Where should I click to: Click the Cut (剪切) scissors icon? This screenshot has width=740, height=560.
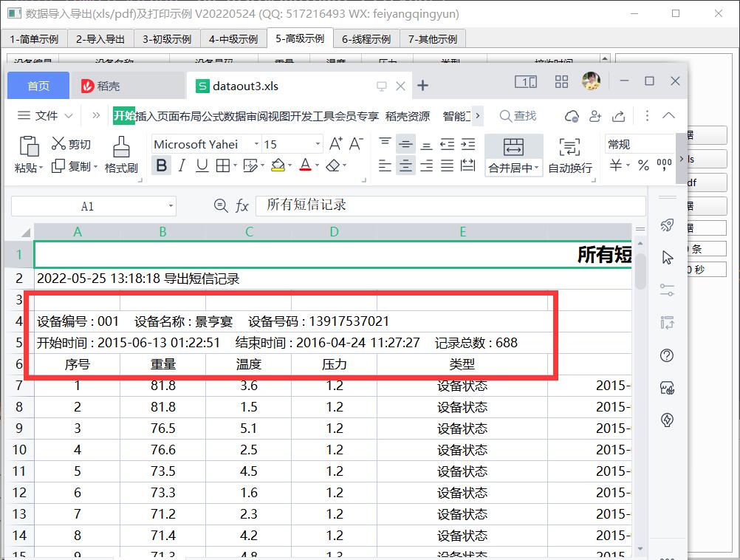58,143
